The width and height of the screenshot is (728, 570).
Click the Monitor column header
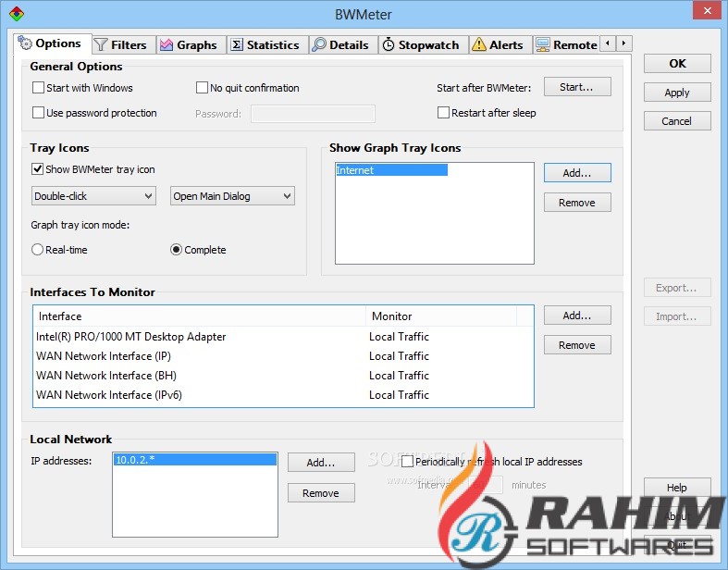[441, 316]
